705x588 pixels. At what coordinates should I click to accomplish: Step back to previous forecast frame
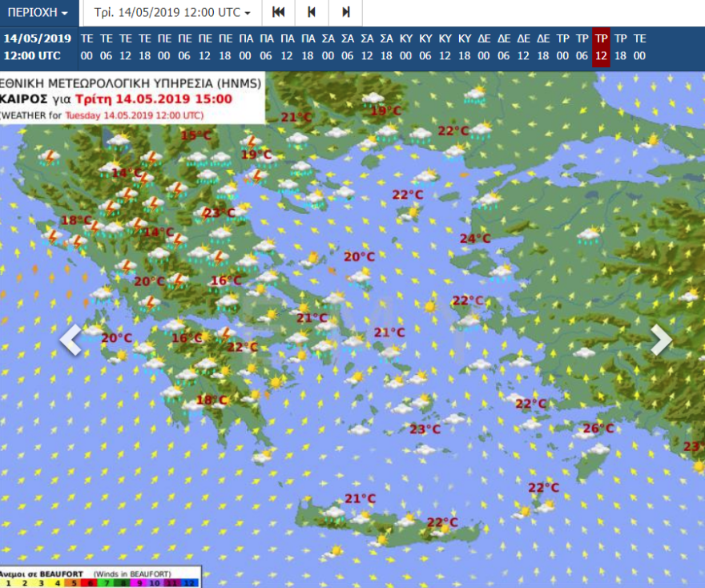coord(312,13)
